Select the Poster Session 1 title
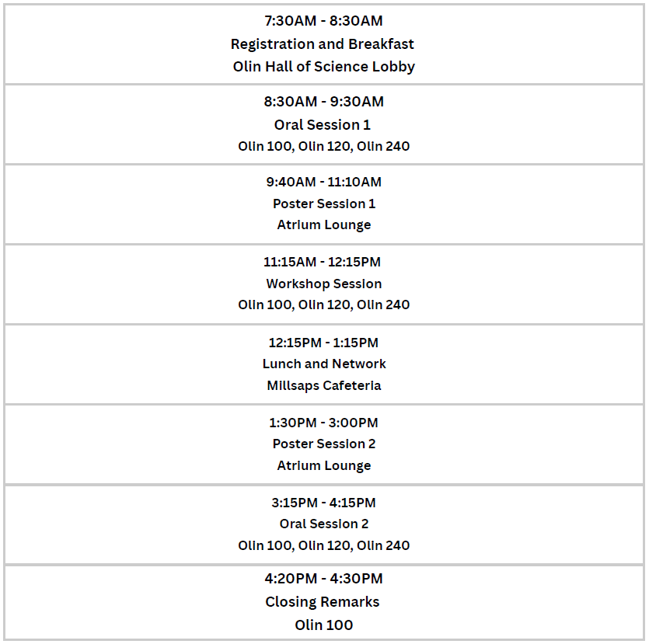This screenshot has height=644, width=649. 323,204
